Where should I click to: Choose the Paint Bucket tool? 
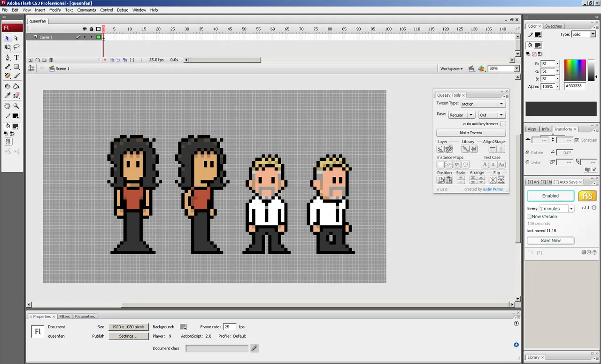point(16,86)
